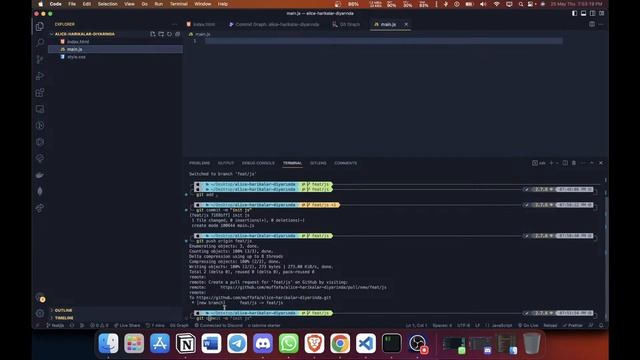Viewport: 640px width, 360px height.
Task: Open the Comments panel tab
Action: (345, 163)
